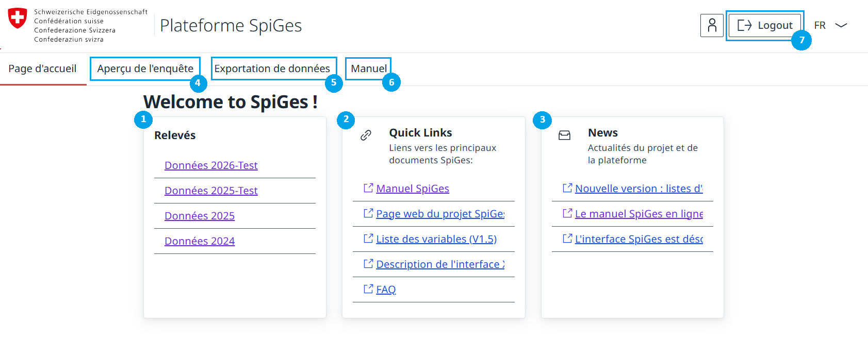
Task: Go to the Manuel tab
Action: click(369, 69)
